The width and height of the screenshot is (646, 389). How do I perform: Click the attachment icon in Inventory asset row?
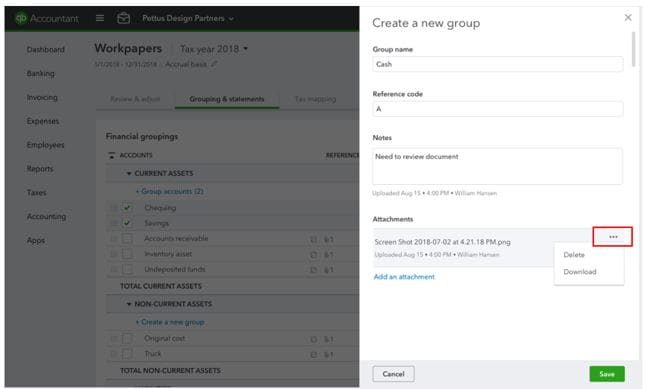click(x=328, y=255)
